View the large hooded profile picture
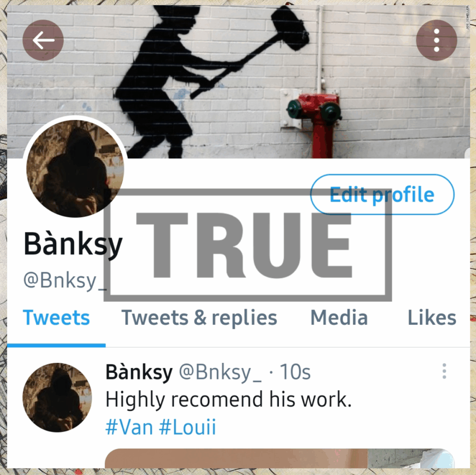476x475 pixels. pyautogui.click(x=75, y=168)
